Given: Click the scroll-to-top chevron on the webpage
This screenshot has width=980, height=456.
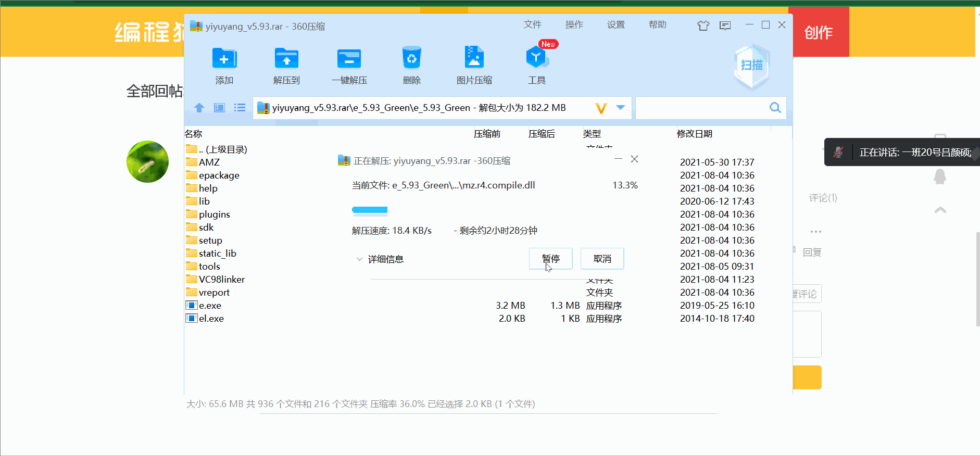Looking at the screenshot, I should (x=940, y=210).
